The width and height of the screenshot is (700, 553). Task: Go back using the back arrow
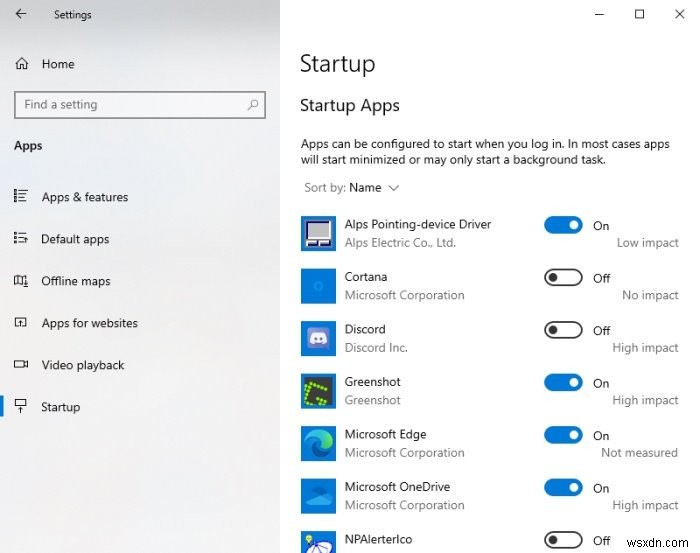click(21, 14)
